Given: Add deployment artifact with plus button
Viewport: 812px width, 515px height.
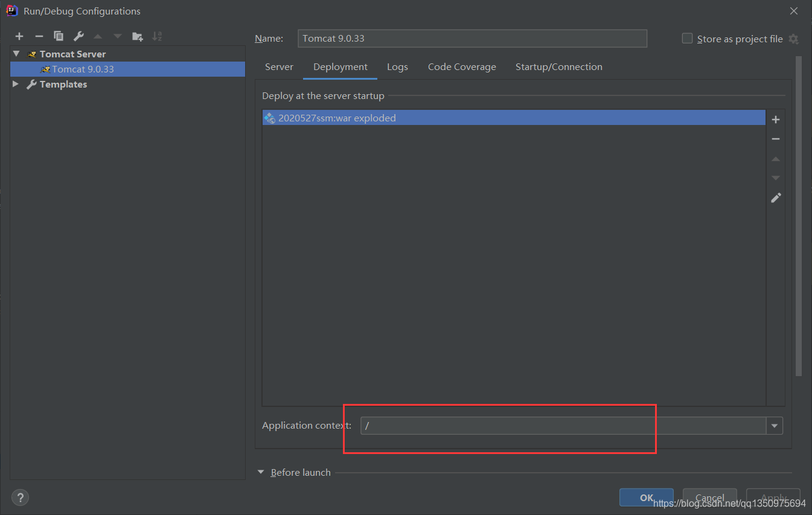Looking at the screenshot, I should click(776, 120).
